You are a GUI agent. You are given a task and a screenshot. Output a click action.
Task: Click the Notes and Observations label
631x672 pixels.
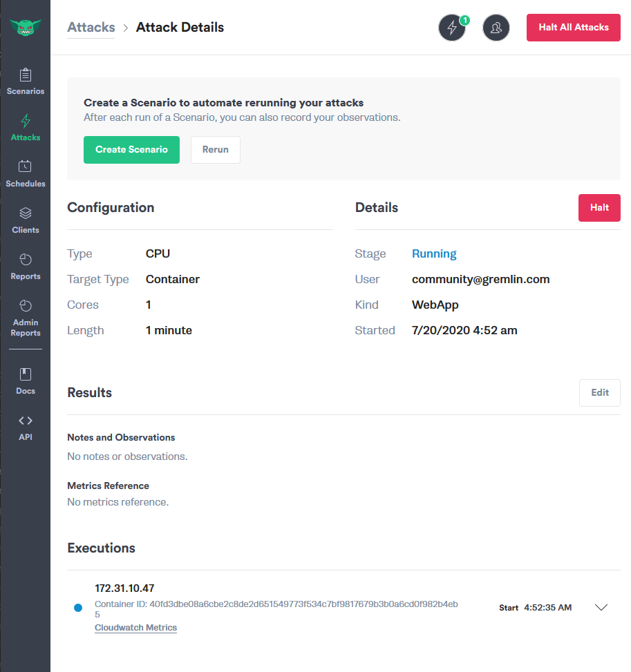[121, 438]
